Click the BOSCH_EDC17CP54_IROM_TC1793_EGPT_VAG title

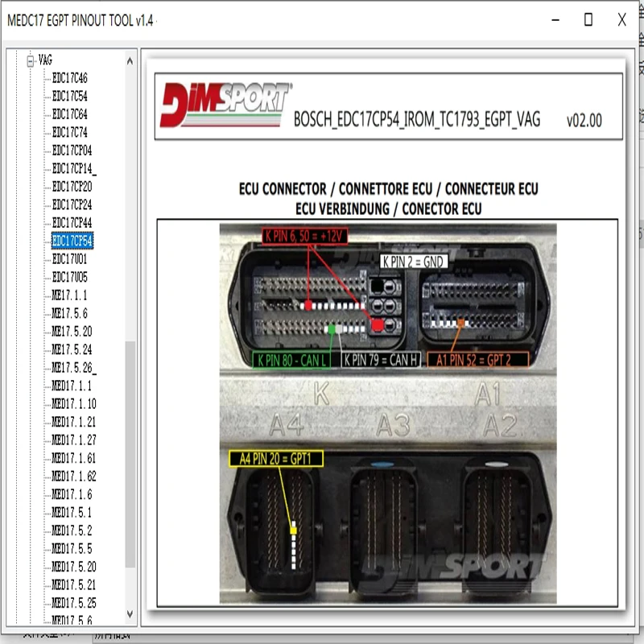pyautogui.click(x=417, y=119)
